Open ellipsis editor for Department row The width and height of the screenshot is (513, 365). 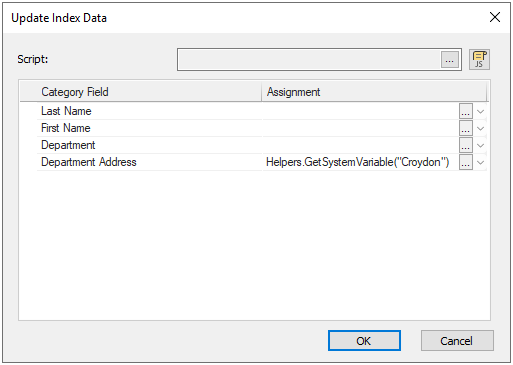pyautogui.click(x=465, y=145)
